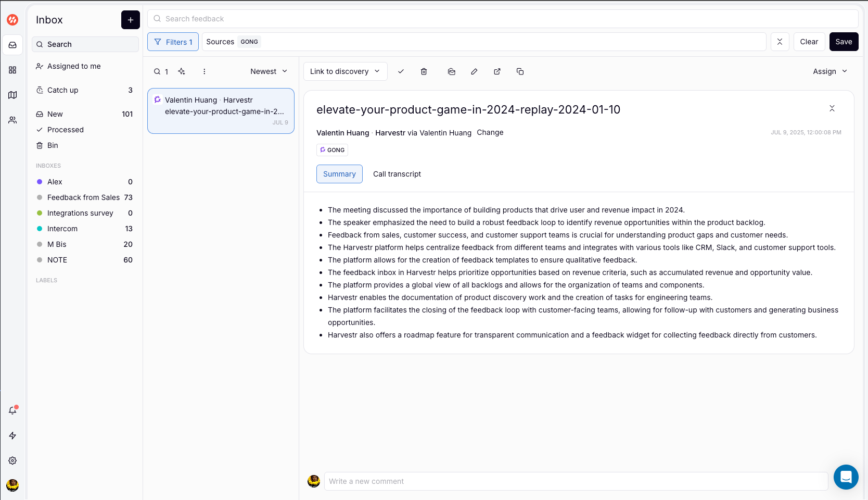Click the trash icon in feedback toolbar
The width and height of the screenshot is (868, 500).
[x=424, y=71]
